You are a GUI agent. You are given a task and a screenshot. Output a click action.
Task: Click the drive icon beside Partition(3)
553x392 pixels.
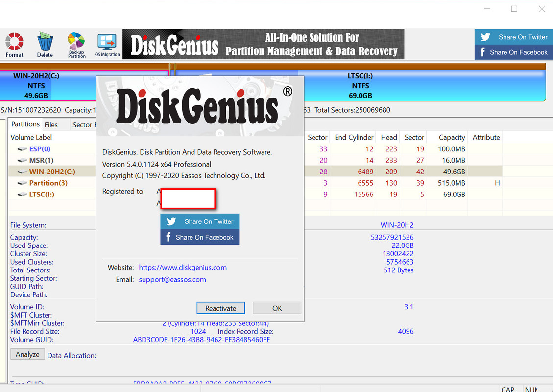[x=22, y=183]
